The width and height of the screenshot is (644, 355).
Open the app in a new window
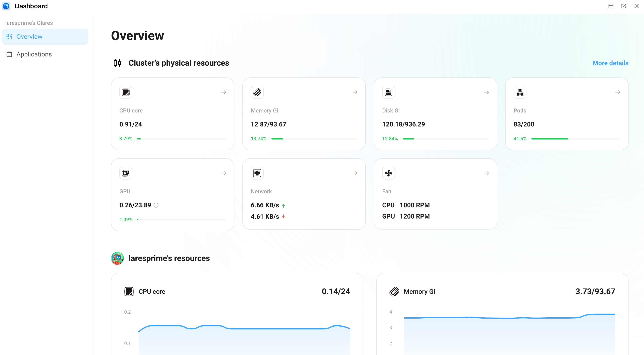[624, 6]
